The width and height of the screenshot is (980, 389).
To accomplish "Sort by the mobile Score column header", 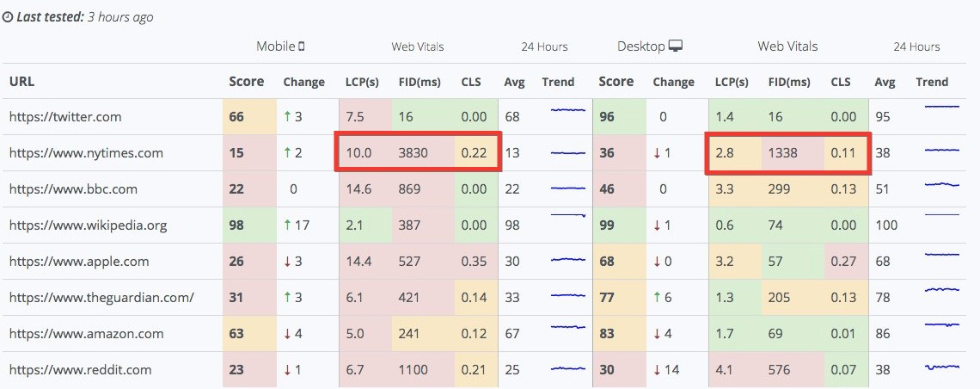I will (246, 81).
